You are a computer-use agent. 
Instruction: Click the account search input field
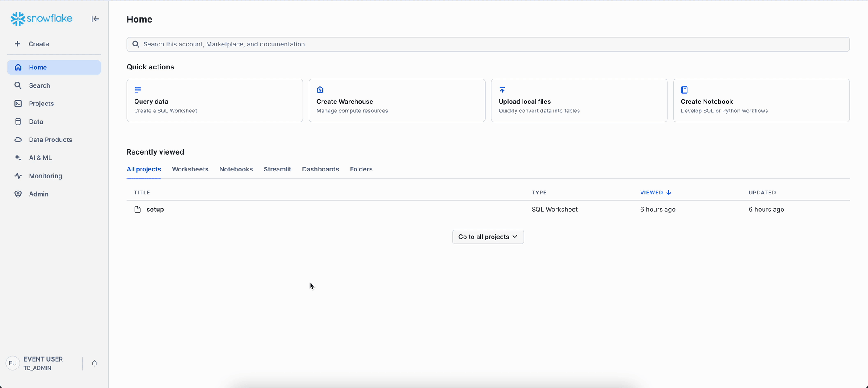tap(488, 44)
